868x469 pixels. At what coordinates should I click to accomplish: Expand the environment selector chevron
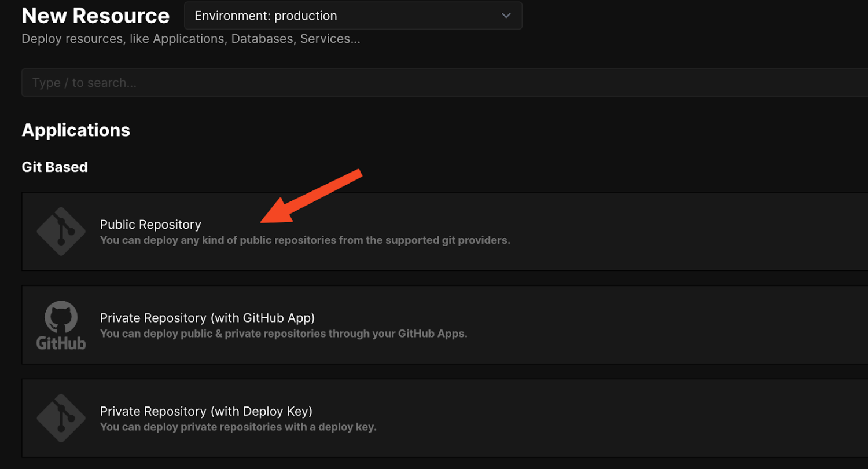coord(506,16)
